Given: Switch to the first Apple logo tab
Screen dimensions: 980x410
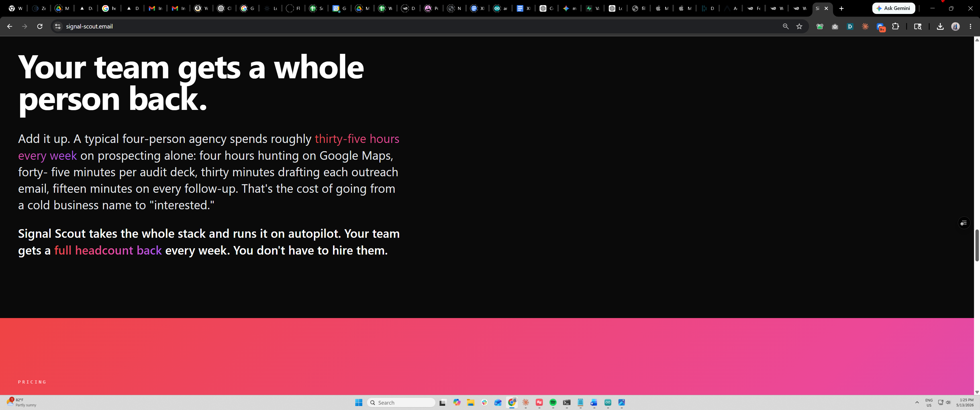Looking at the screenshot, I should point(661,8).
